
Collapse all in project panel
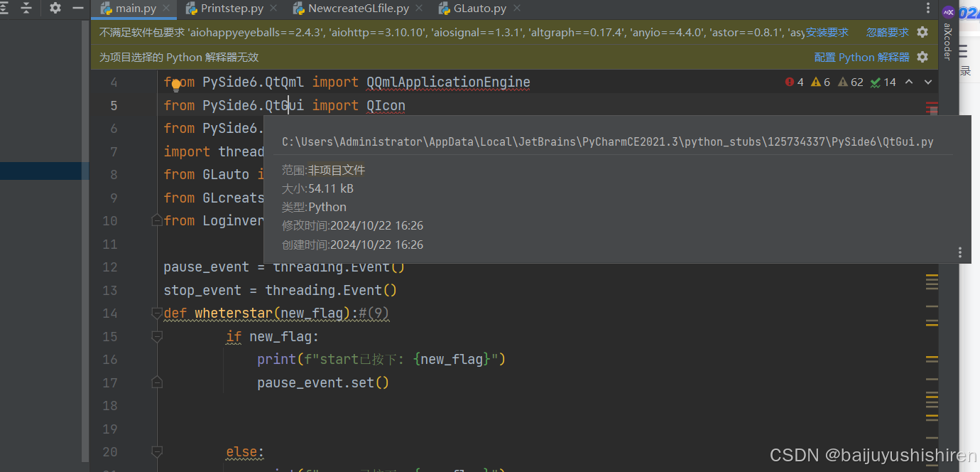click(27, 9)
